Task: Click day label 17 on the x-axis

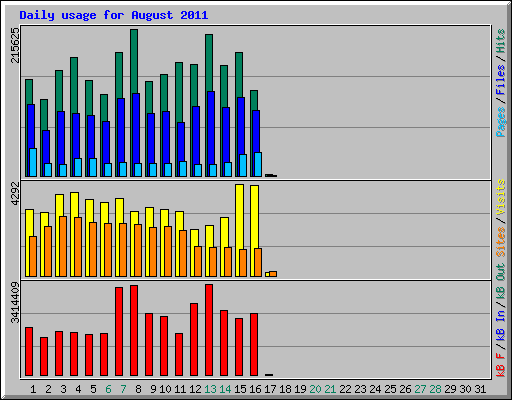Action: 270,389
